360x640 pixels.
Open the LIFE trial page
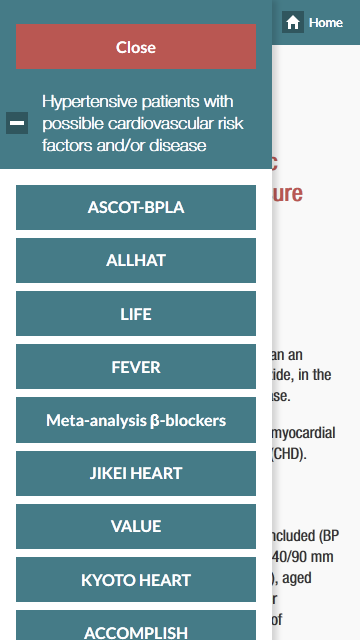pyautogui.click(x=136, y=313)
